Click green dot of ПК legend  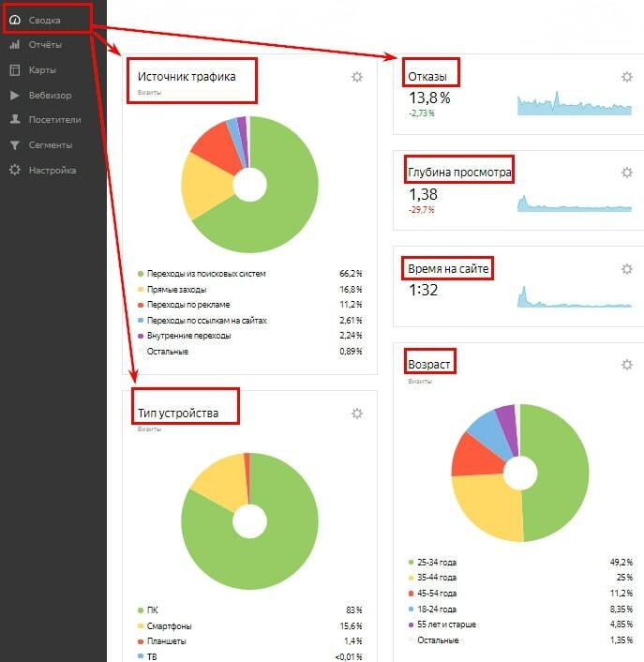(x=141, y=610)
